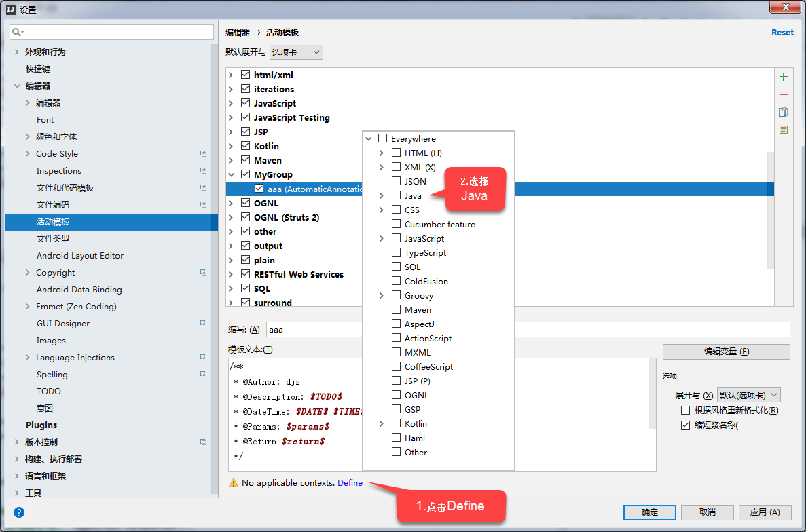Click project-level icon beside Code Style

pos(204,153)
